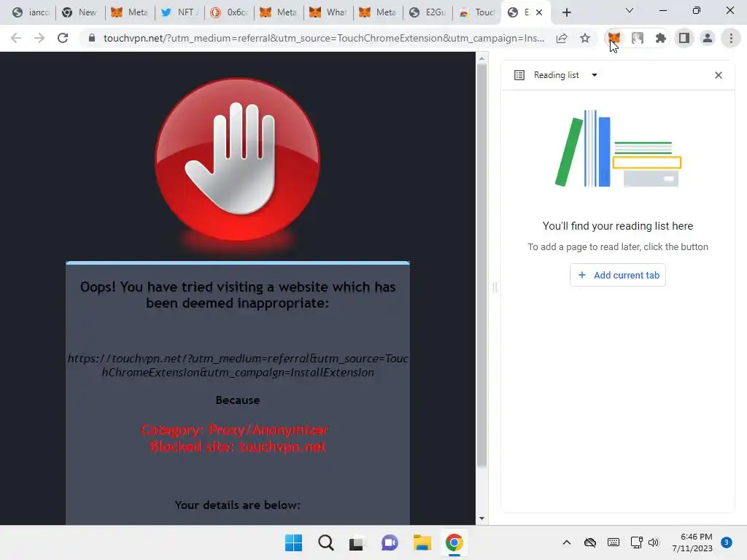This screenshot has width=747, height=560.
Task: View site info via the padlock icon
Action: coord(92,38)
